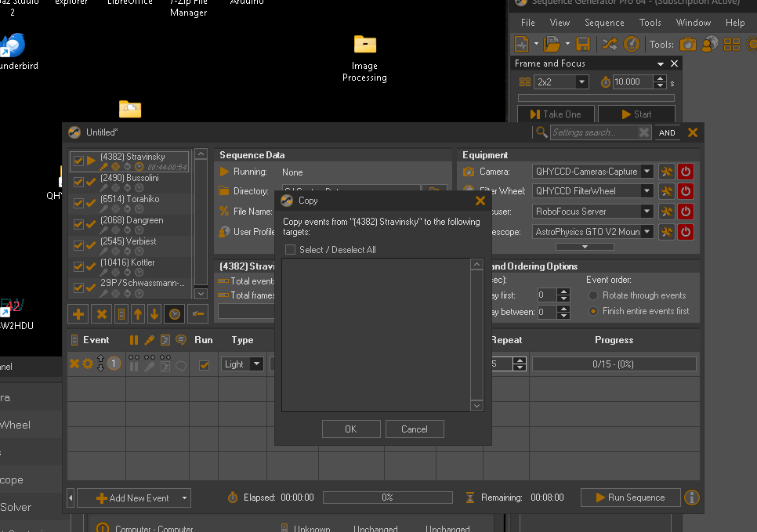This screenshot has height=532, width=757.
Task: Uncheck the (2490) Bussolini target checkbox
Action: tap(78, 182)
